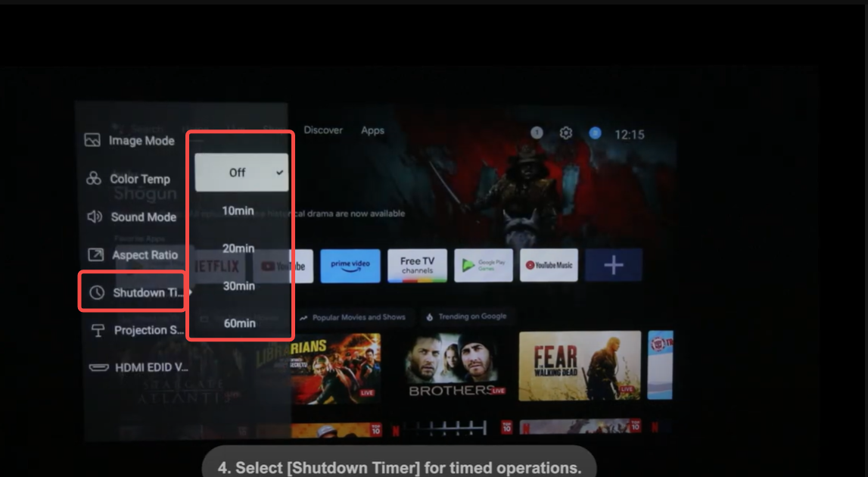868x477 pixels.
Task: Select Trending on Google chip
Action: pos(466,316)
